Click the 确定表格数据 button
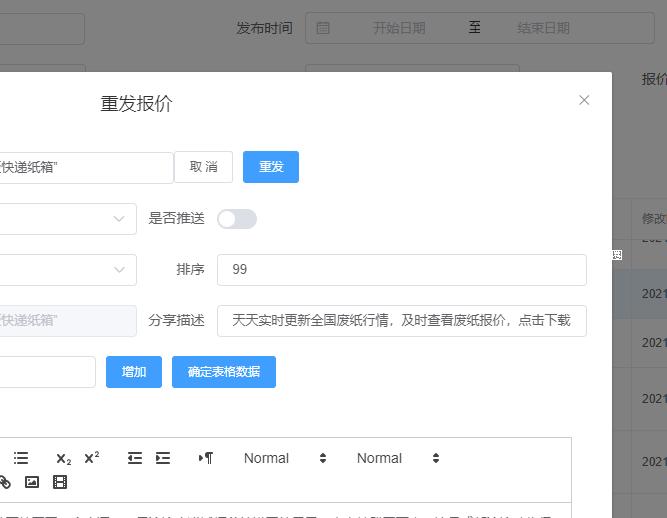667x518 pixels. pyautogui.click(x=224, y=372)
